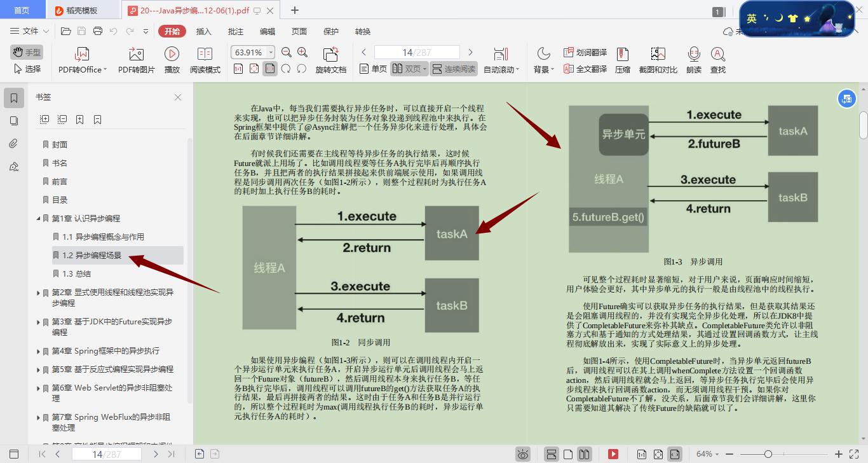Go to previous page arrow in toolbar
Viewport: 868px width, 463px height.
[x=364, y=52]
